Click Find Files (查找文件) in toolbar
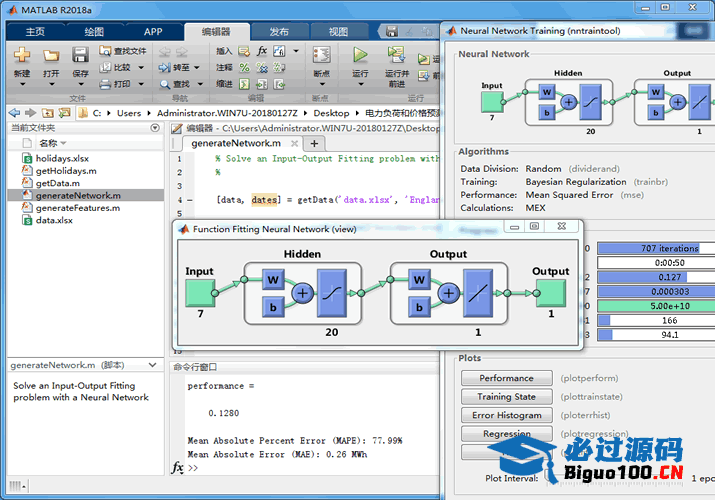This screenshot has height=500, width=715. tap(121, 51)
